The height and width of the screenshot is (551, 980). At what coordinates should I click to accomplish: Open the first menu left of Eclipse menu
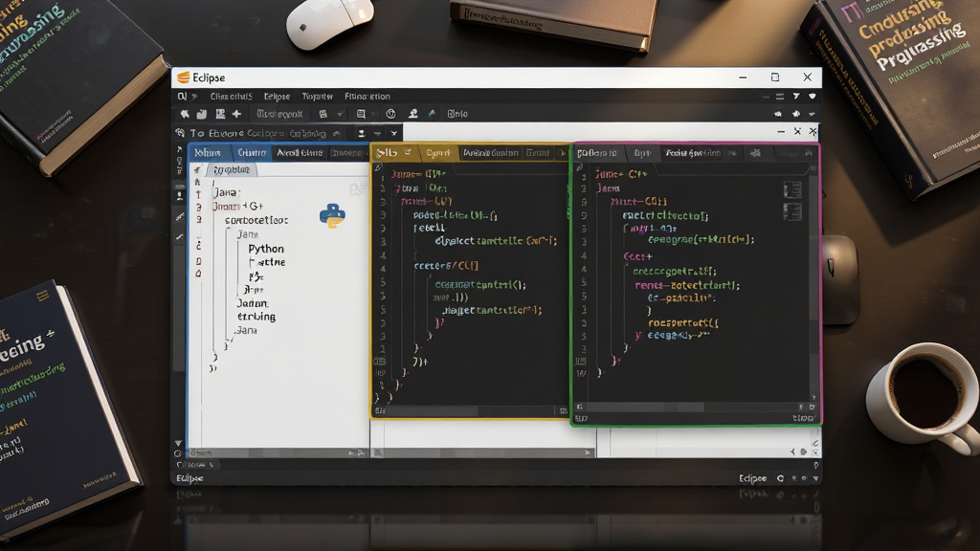231,97
